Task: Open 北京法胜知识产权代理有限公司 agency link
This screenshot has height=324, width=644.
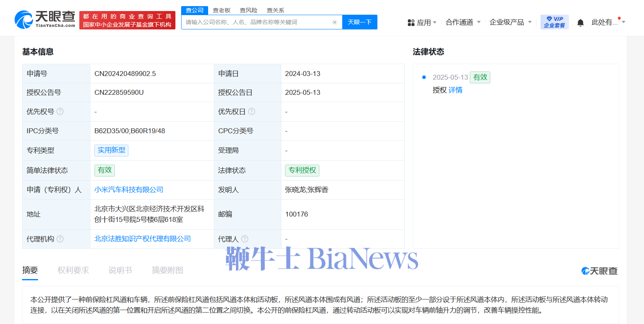Action: point(143,239)
